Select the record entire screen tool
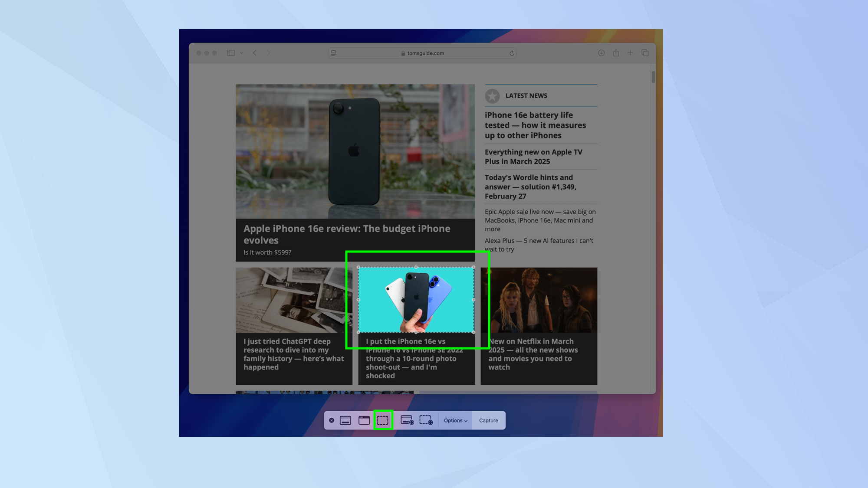The width and height of the screenshot is (868, 488). point(406,420)
